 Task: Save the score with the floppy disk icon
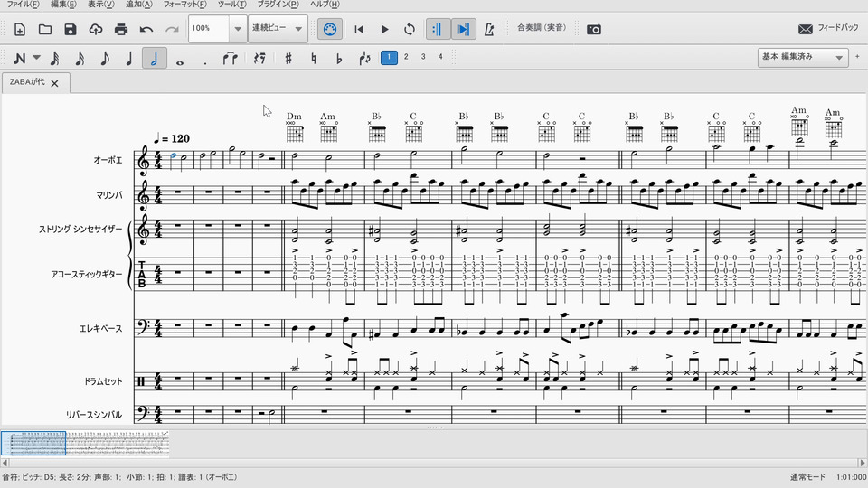(71, 29)
